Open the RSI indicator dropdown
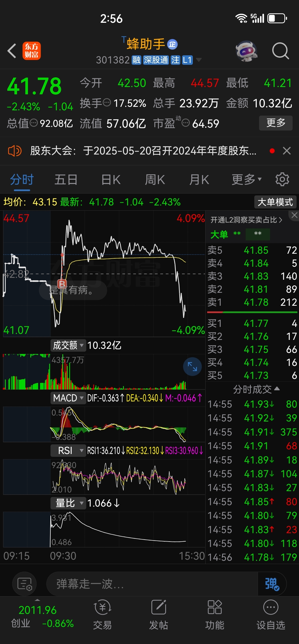The height and width of the screenshot is (644, 299). click(68, 450)
